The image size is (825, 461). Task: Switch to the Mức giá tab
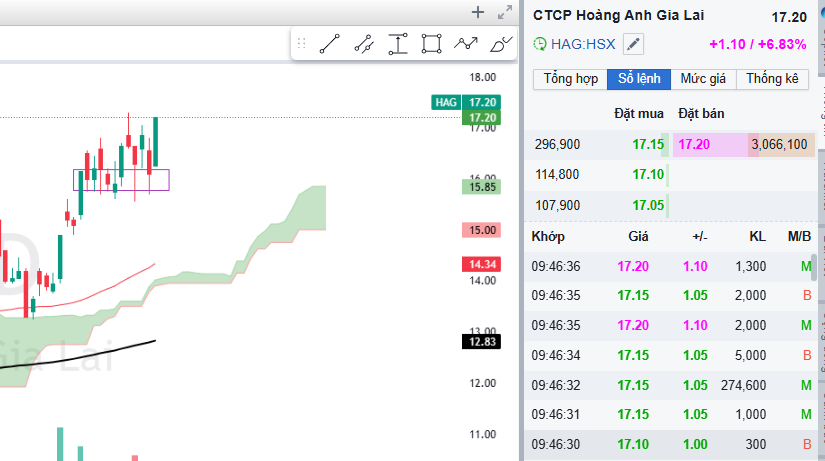(x=704, y=79)
